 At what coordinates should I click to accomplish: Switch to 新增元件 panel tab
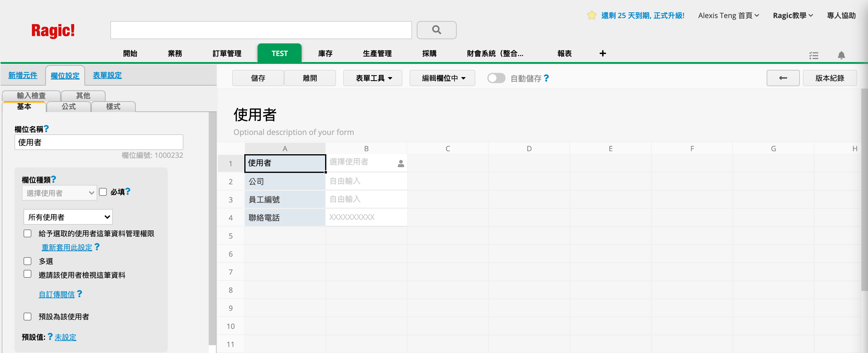[x=23, y=75]
